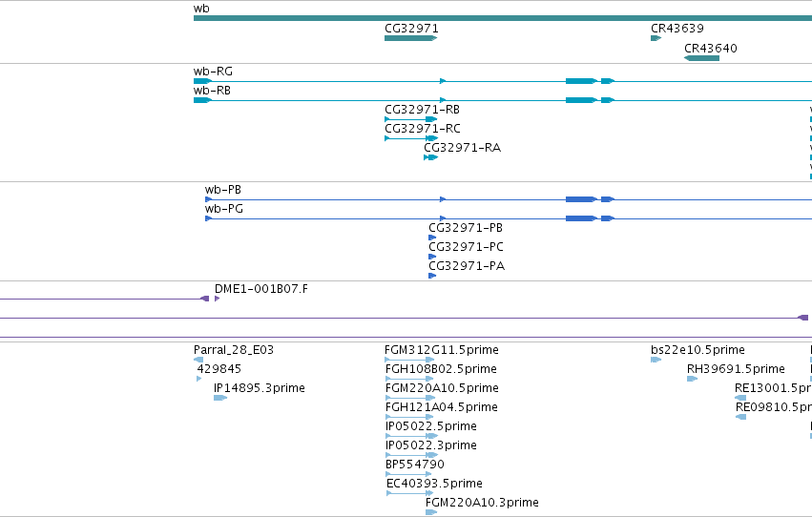812x517 pixels.
Task: Click the wb-PG protein label
Action: point(223,209)
